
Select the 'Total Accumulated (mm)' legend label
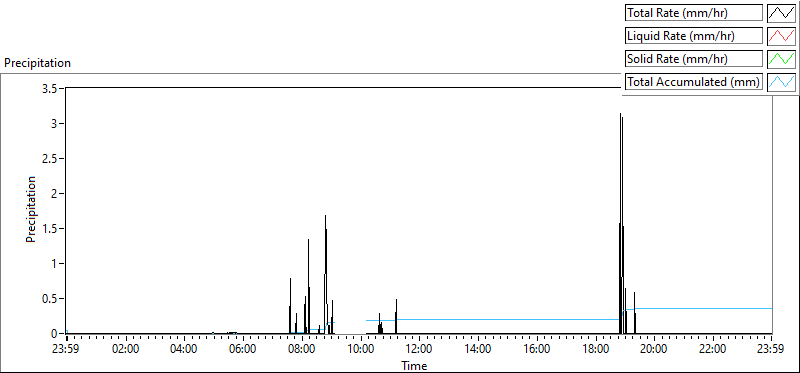693,82
